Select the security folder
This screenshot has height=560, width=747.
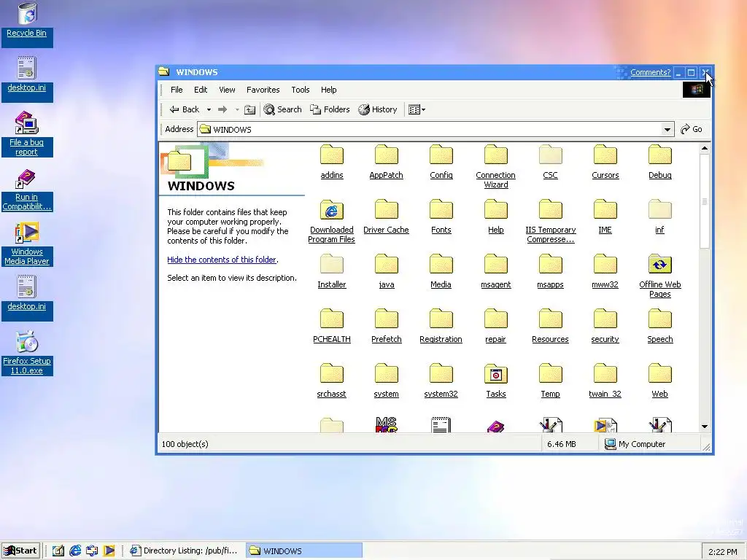click(605, 326)
